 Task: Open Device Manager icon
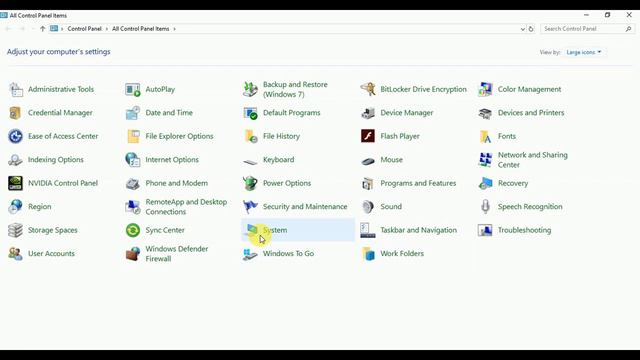coord(368,113)
